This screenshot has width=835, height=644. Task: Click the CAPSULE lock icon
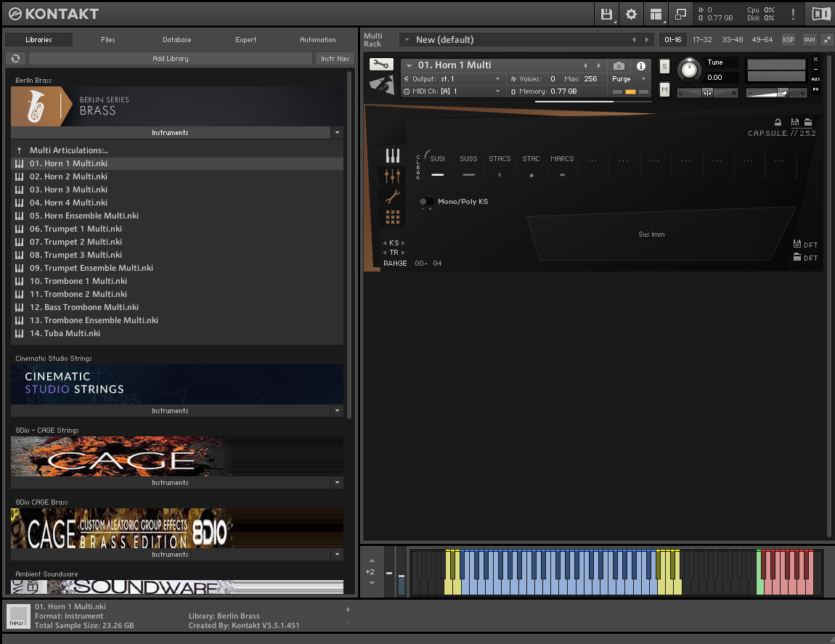pos(778,122)
